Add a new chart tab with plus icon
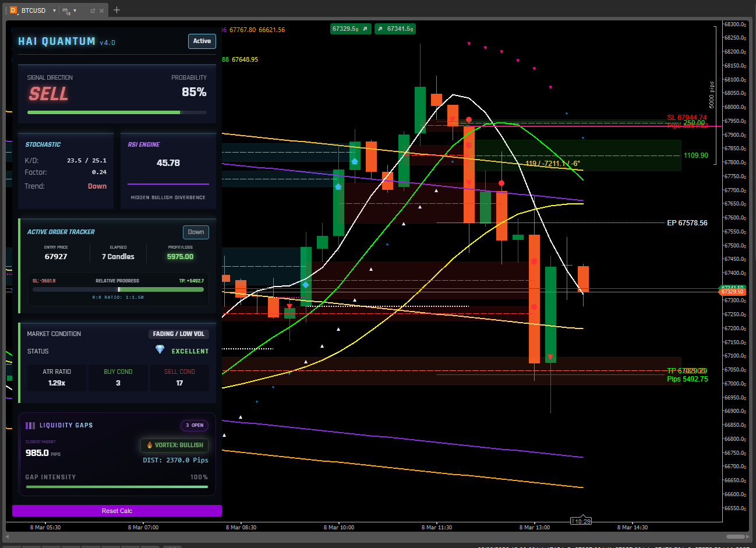 click(x=116, y=10)
